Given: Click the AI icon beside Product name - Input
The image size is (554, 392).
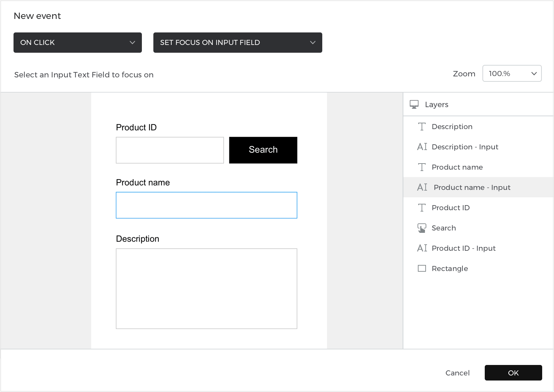Looking at the screenshot, I should pos(422,187).
